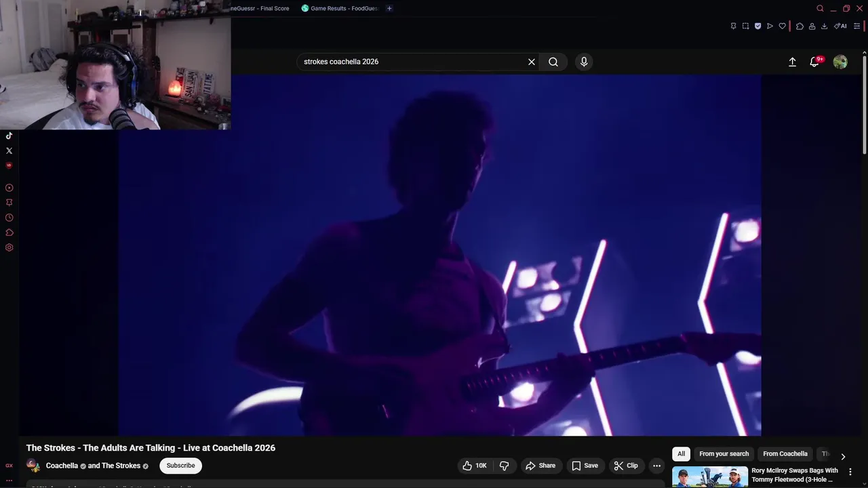Open the Rory McIlroy Swaps Bags video title
868x488 pixels.
point(795,475)
